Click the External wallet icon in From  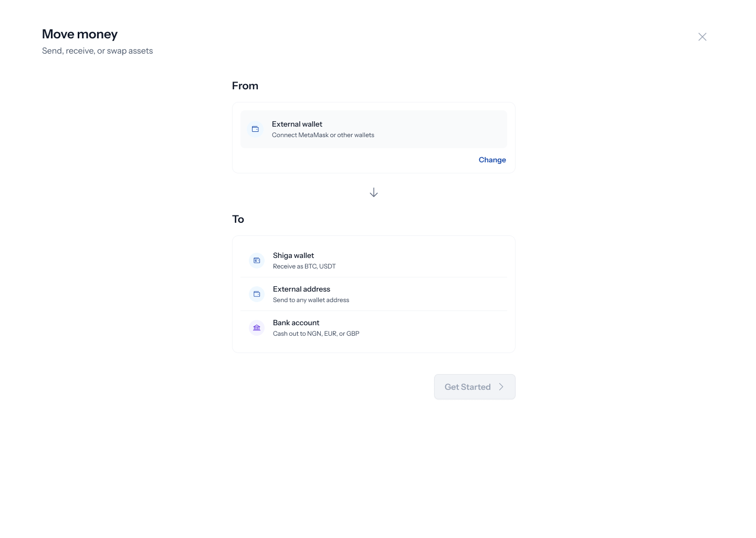click(255, 129)
